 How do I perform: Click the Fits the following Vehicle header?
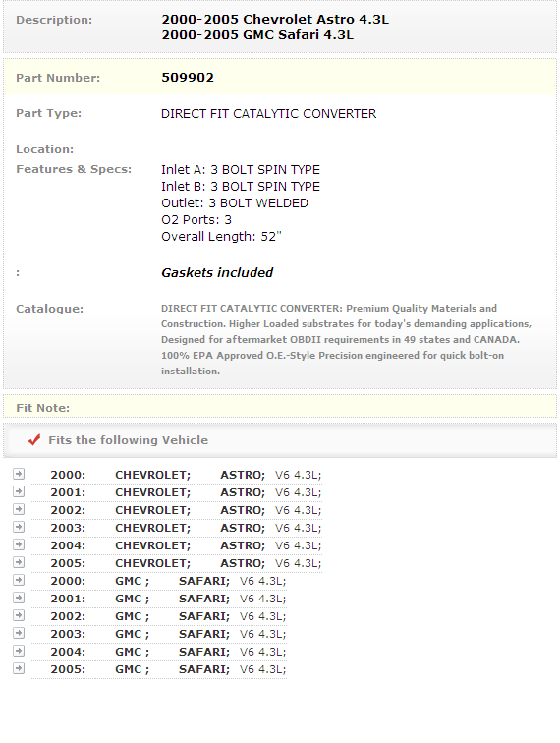point(128,440)
